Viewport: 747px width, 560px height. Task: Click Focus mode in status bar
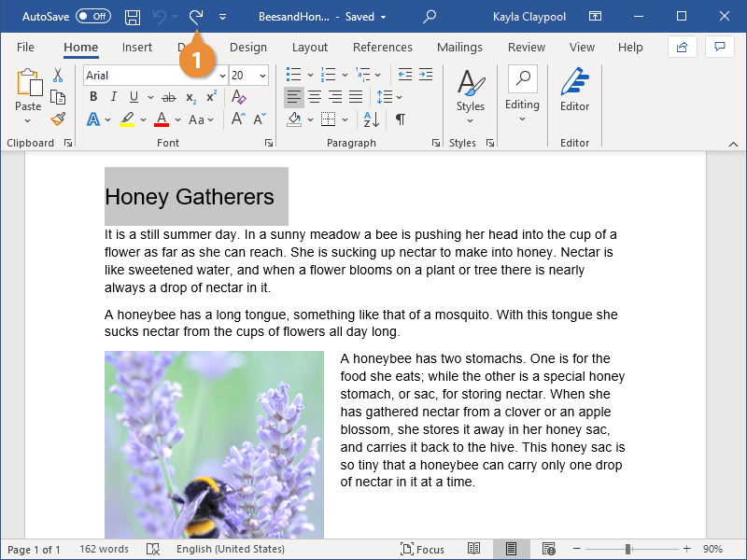[x=422, y=550]
